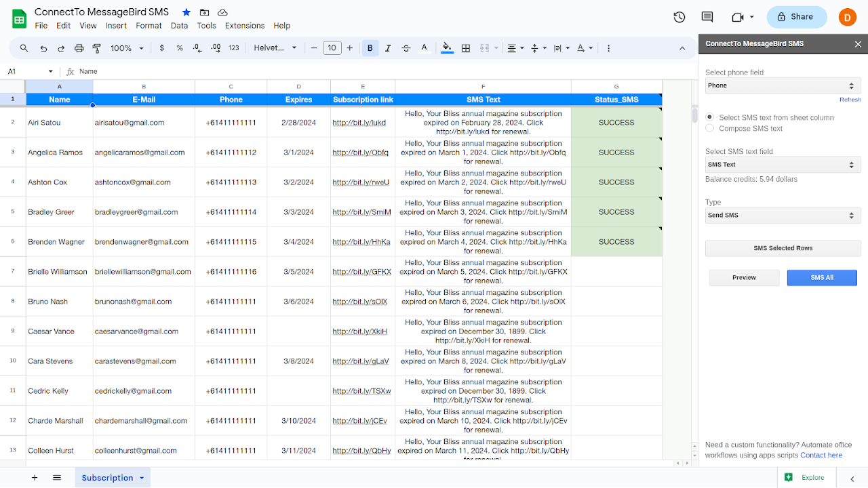Check cloud save status icon
This screenshot has width=868, height=488.
pos(222,12)
